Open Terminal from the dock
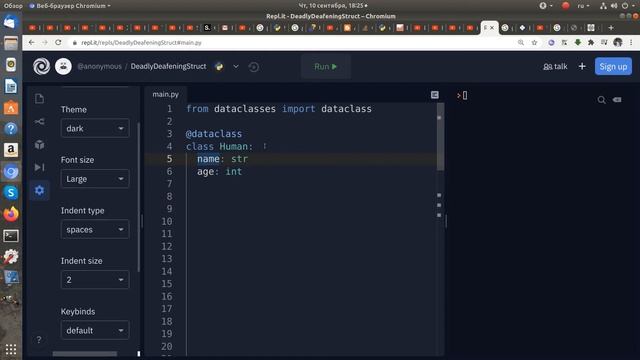 11,236
